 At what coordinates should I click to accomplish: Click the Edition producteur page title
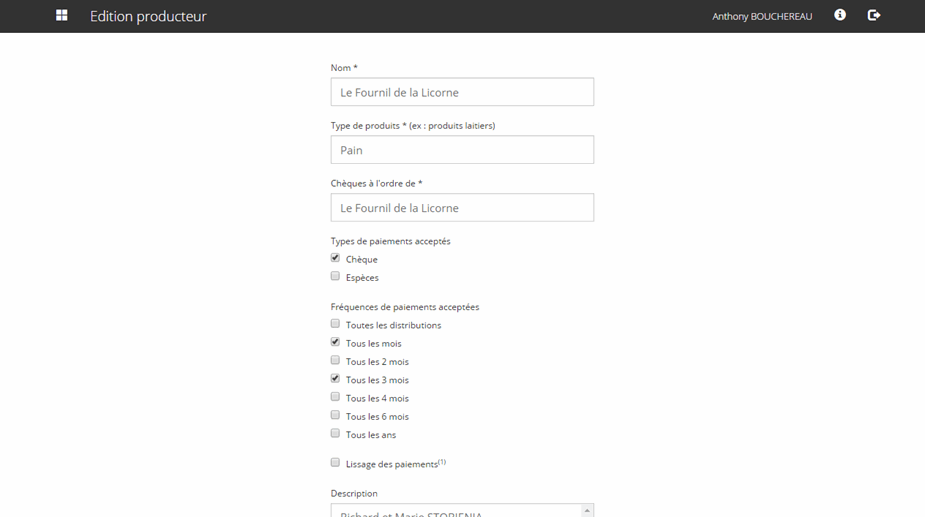(x=148, y=17)
